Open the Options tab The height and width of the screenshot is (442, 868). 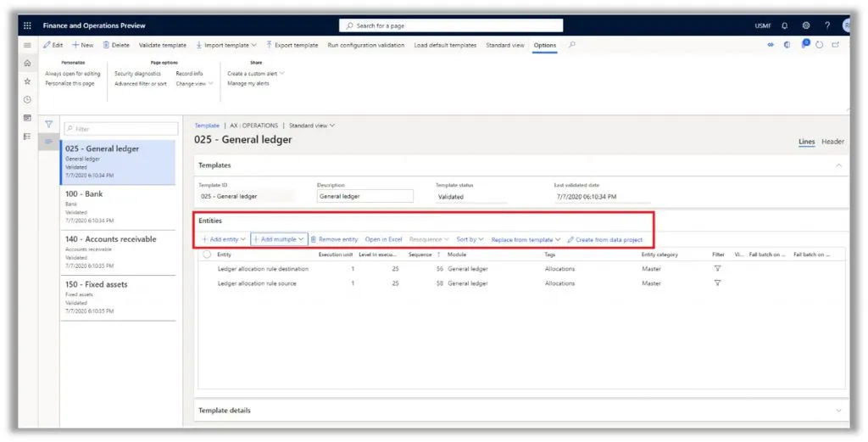point(545,46)
